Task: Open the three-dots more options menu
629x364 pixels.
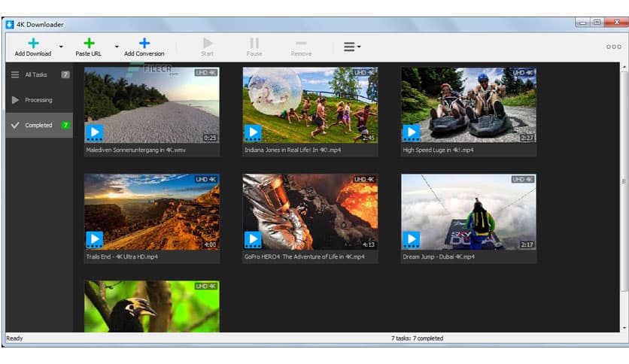Action: [x=614, y=47]
